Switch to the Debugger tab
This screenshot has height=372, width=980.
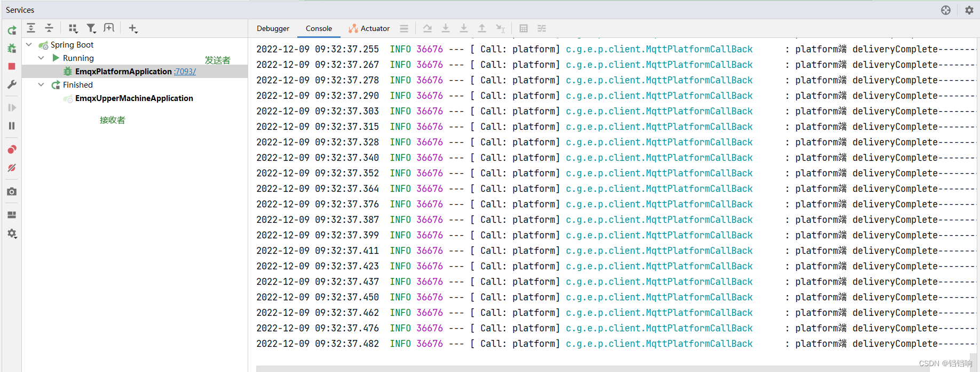273,28
